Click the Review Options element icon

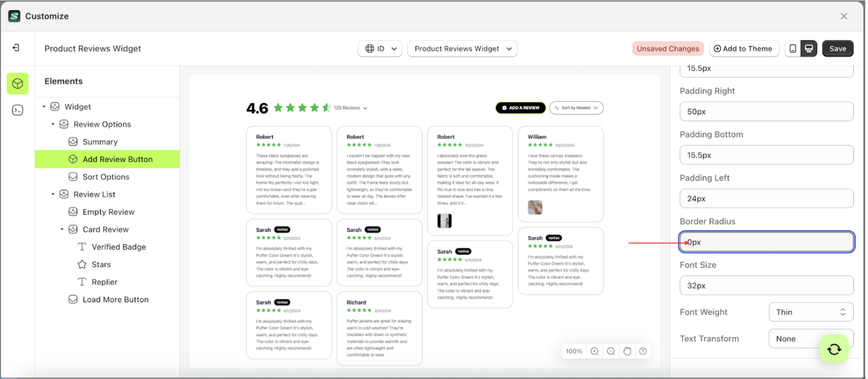64,124
